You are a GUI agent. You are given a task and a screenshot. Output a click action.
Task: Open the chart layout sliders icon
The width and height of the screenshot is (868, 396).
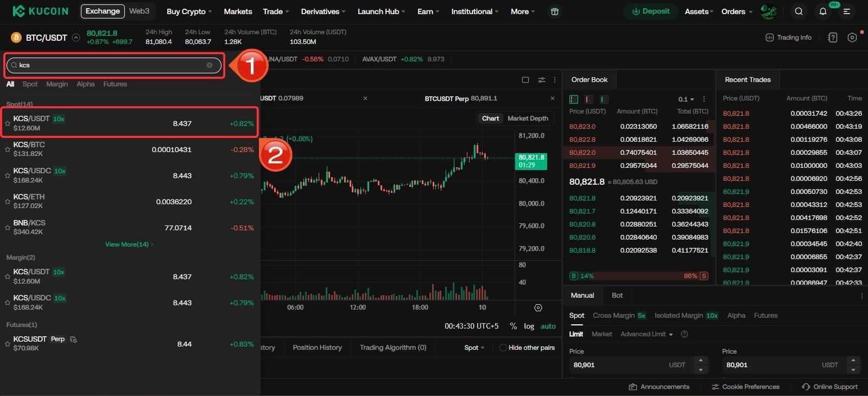[541, 80]
